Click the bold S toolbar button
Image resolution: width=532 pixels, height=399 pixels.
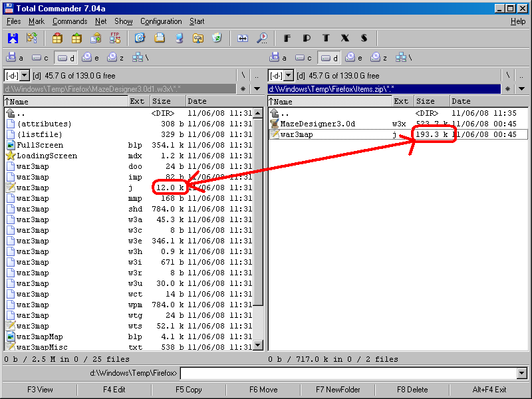(364, 38)
